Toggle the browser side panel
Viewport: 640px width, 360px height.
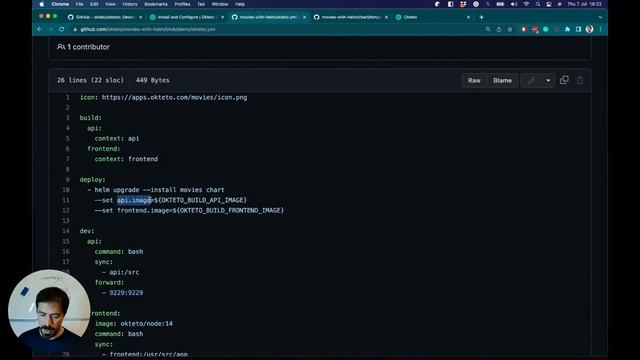(x=578, y=29)
